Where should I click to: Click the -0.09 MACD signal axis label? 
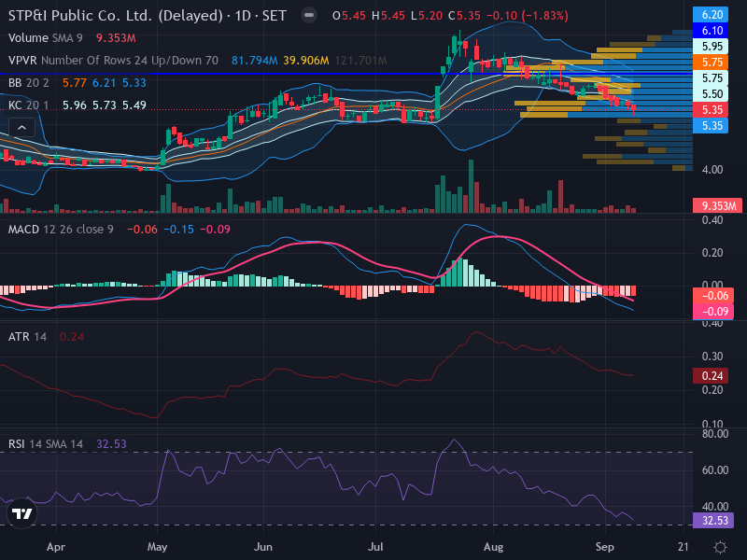point(712,312)
